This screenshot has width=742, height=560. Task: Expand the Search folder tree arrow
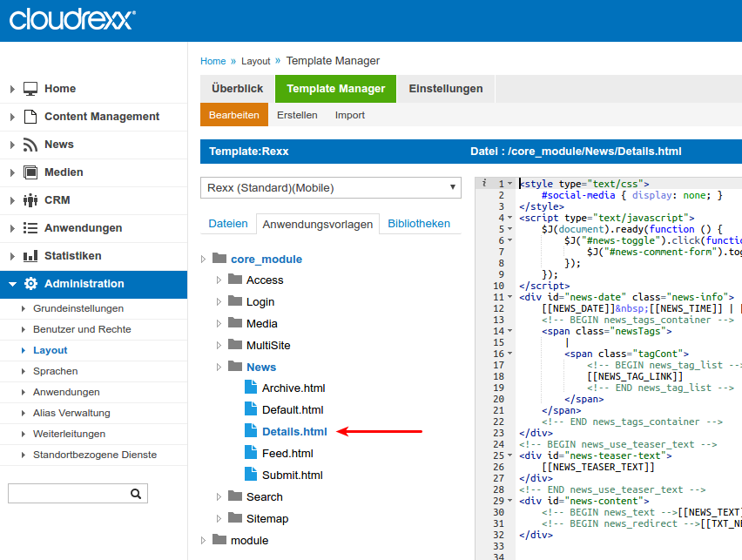click(x=219, y=497)
